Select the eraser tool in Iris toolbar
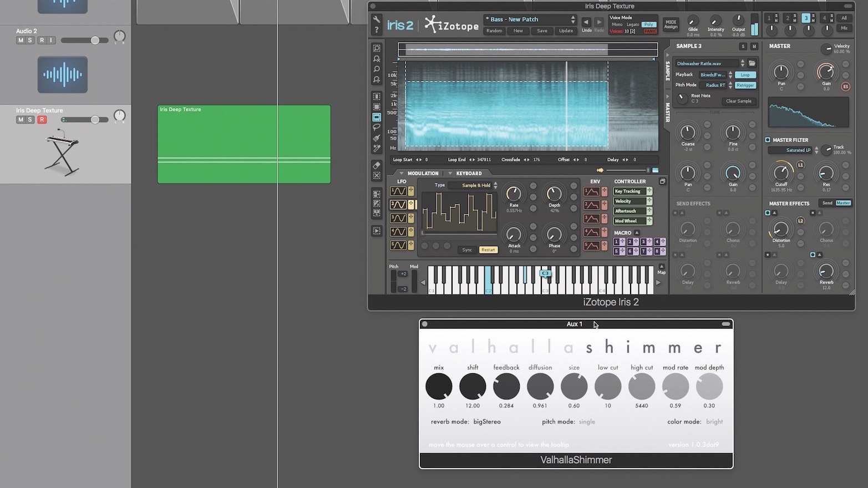The image size is (868, 488). [x=377, y=165]
